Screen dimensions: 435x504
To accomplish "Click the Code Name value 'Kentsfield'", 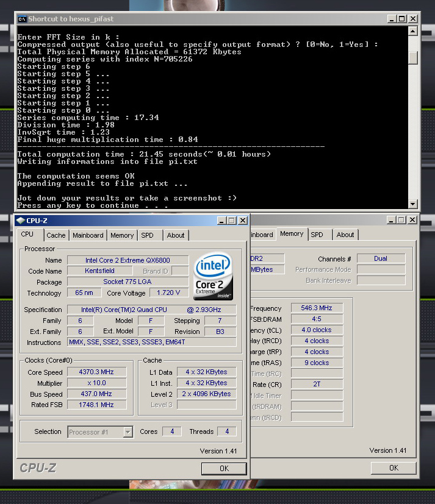I will click(x=99, y=271).
